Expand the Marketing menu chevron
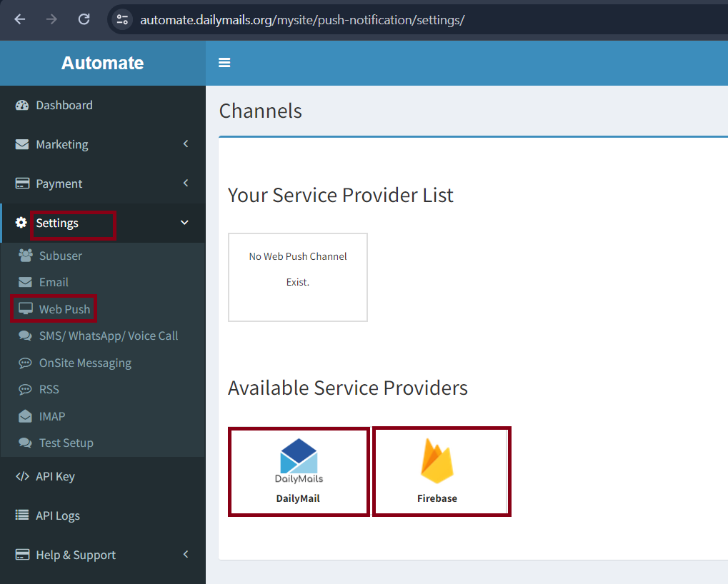Image resolution: width=728 pixels, height=584 pixels. click(186, 144)
